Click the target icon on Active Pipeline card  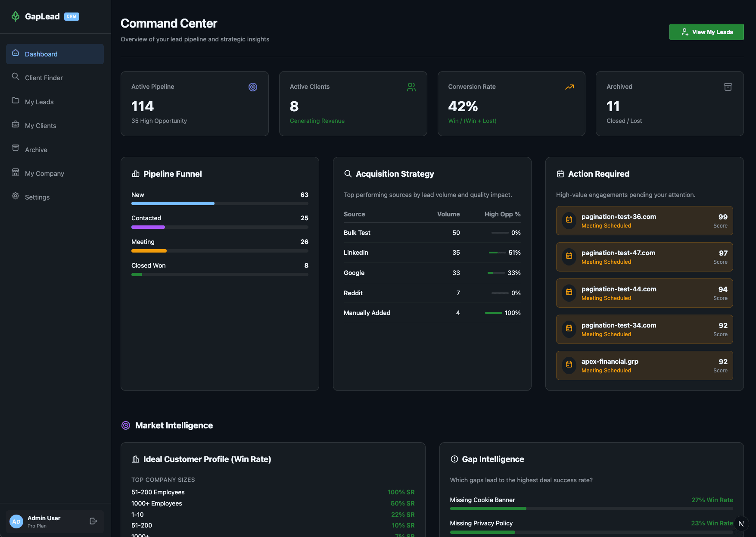click(253, 87)
